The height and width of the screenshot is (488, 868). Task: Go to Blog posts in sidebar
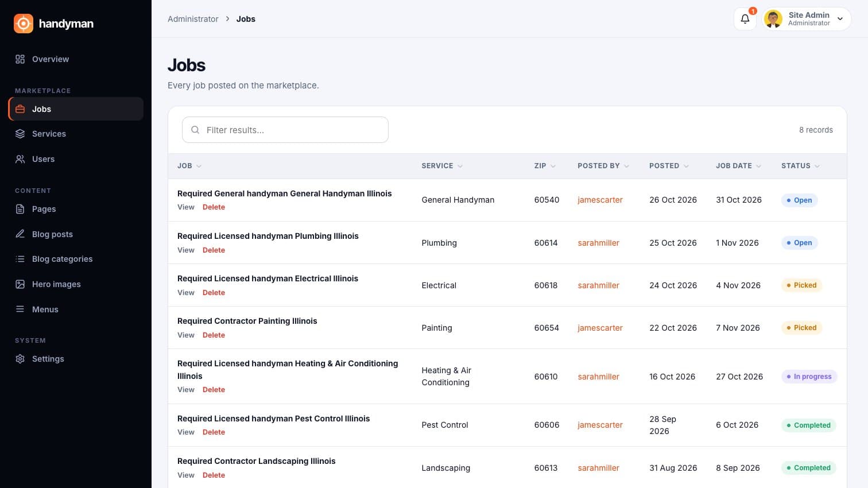click(x=76, y=234)
